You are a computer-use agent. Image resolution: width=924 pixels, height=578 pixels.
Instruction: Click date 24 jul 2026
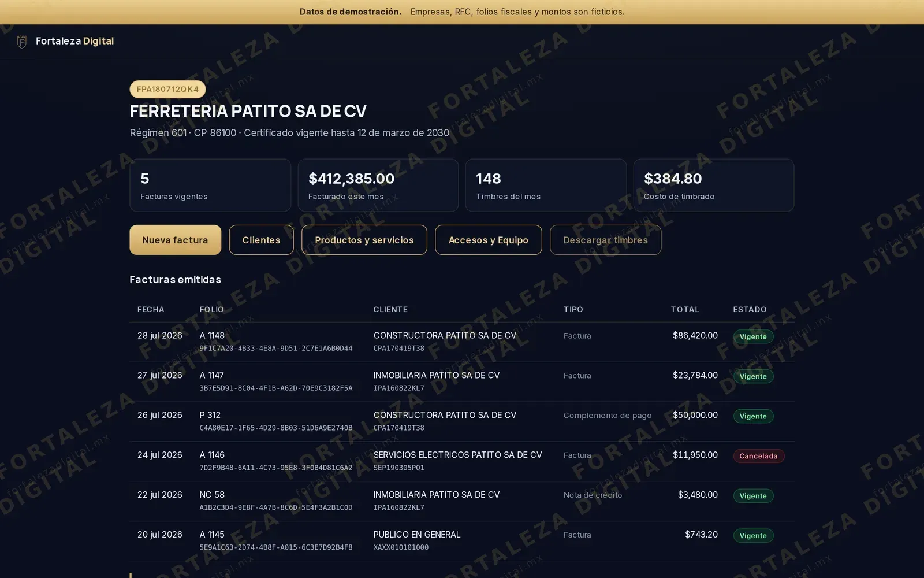pyautogui.click(x=160, y=455)
